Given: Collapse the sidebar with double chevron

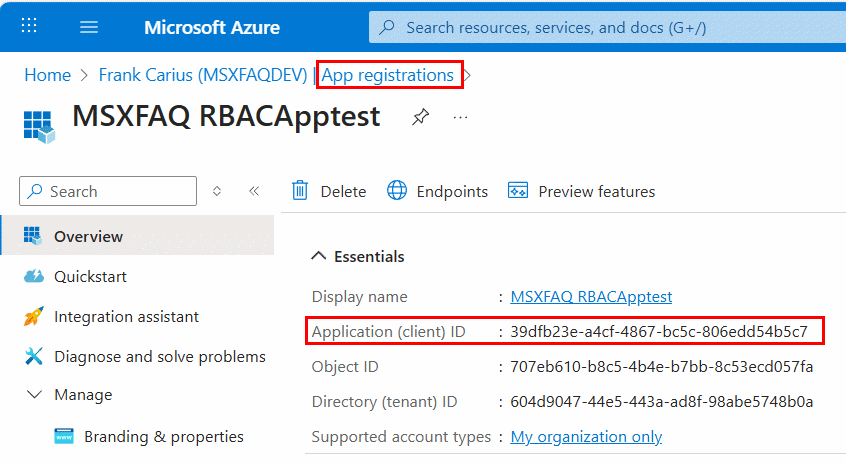Looking at the screenshot, I should coord(254,191).
